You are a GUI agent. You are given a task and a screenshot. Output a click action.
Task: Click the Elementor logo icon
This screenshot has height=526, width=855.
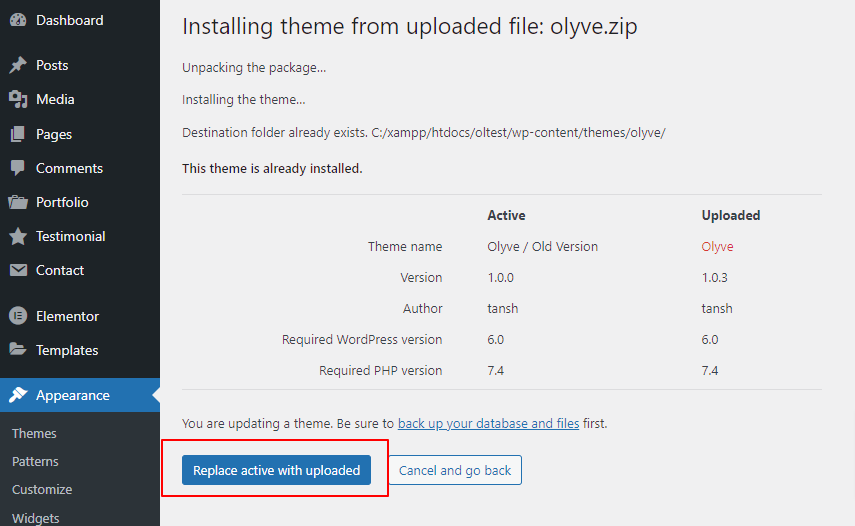coord(18,316)
